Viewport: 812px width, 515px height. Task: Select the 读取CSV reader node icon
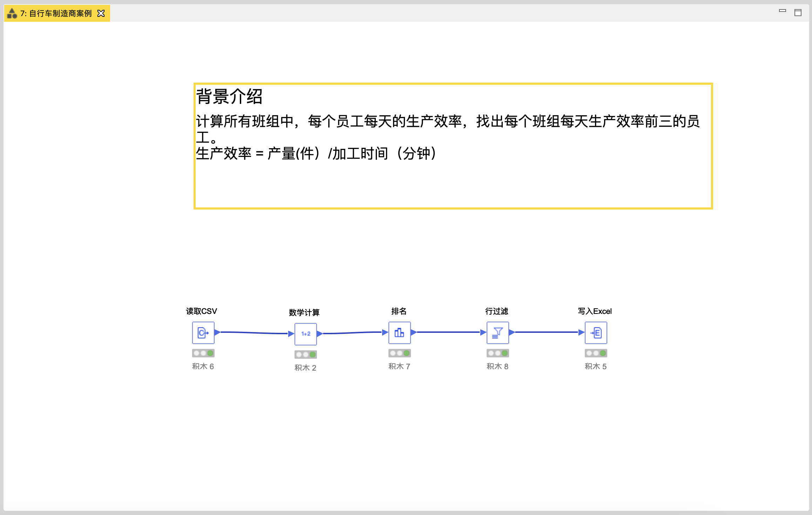(x=203, y=332)
